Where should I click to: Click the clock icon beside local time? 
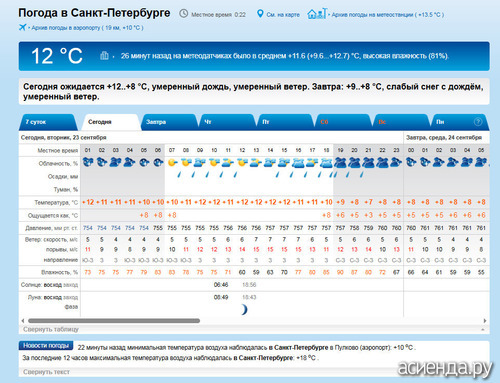pos(183,14)
